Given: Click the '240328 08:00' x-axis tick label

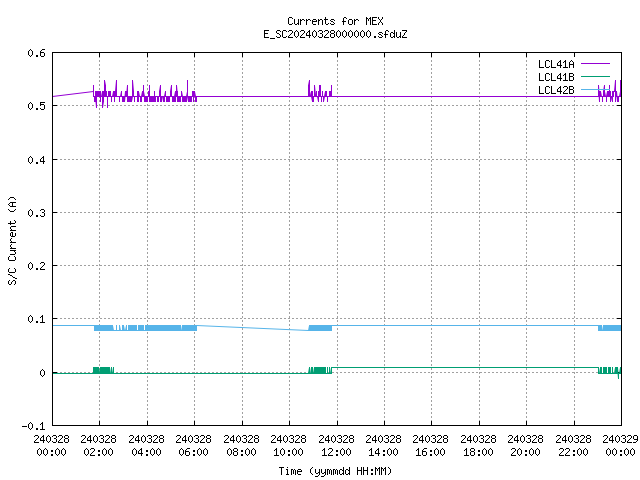Looking at the screenshot, I should point(241,445).
